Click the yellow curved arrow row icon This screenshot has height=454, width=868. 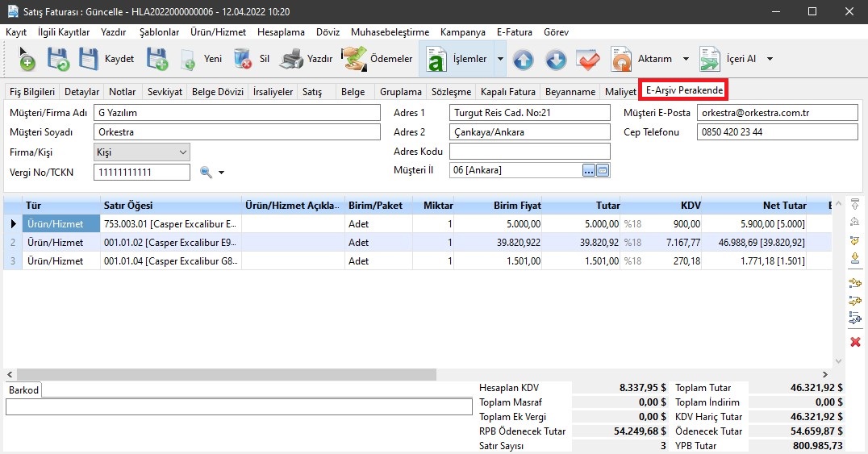tap(855, 241)
